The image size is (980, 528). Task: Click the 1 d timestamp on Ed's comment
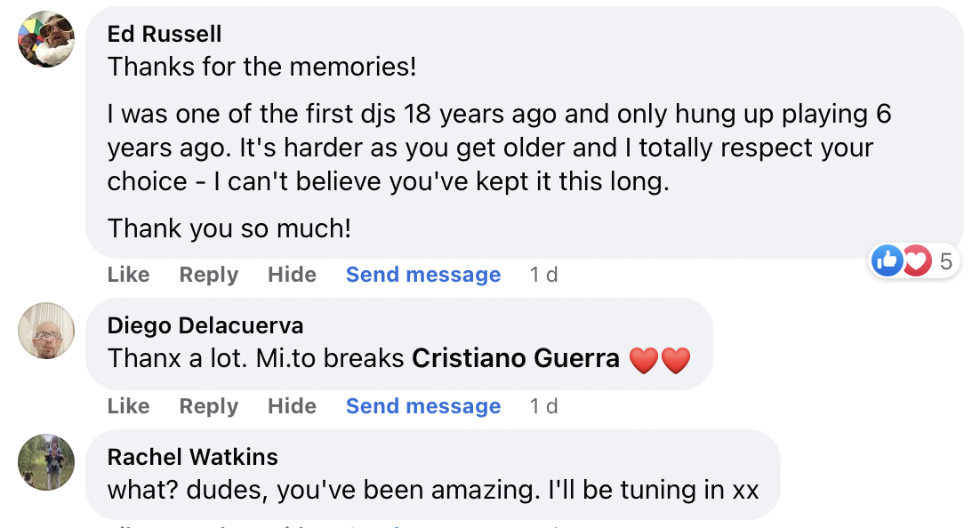pos(543,275)
